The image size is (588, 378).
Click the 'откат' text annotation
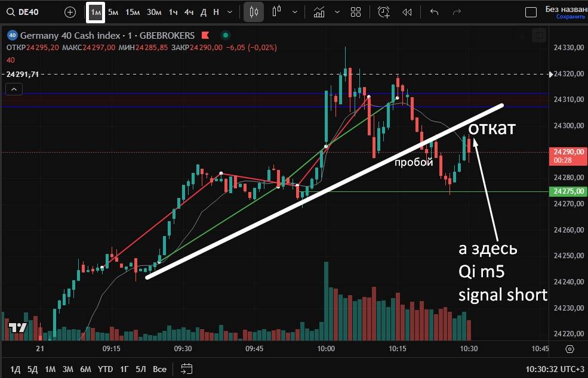click(492, 129)
